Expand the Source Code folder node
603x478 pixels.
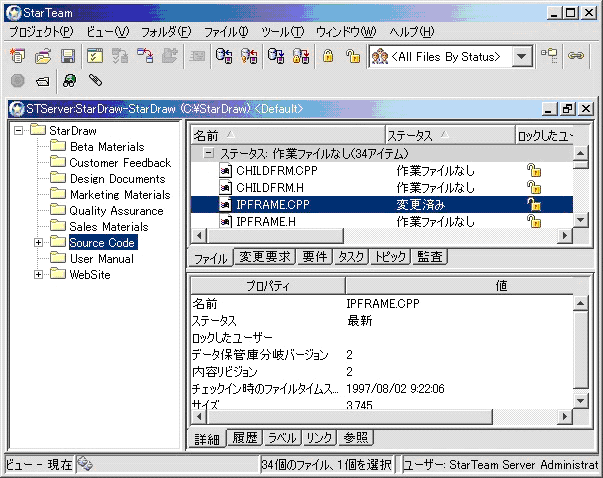click(38, 242)
